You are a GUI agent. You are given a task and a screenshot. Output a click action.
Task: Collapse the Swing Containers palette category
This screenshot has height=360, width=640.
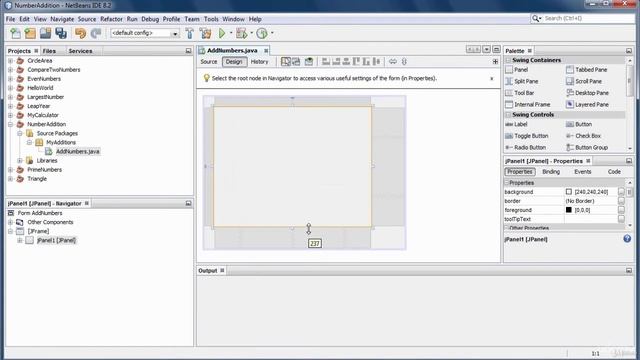(x=508, y=60)
